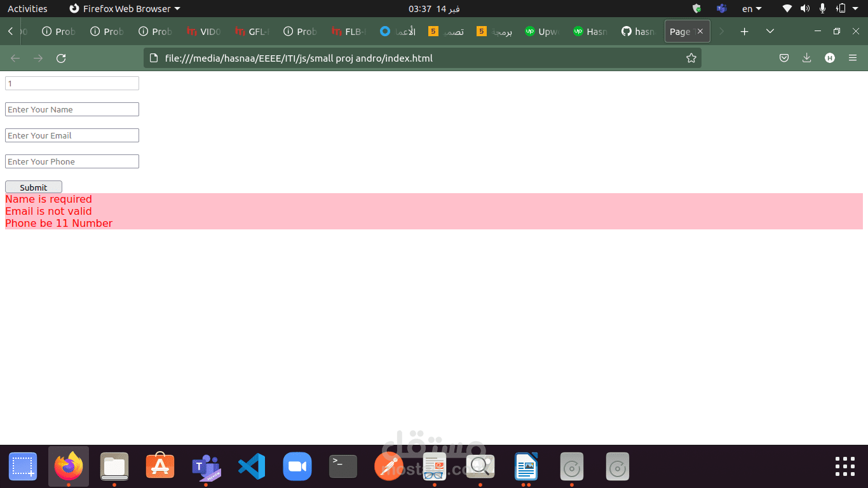Open the Activities overview

[27, 9]
